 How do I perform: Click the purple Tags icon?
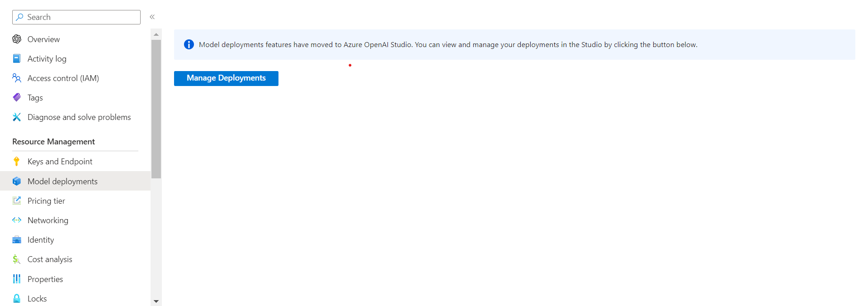pos(17,97)
